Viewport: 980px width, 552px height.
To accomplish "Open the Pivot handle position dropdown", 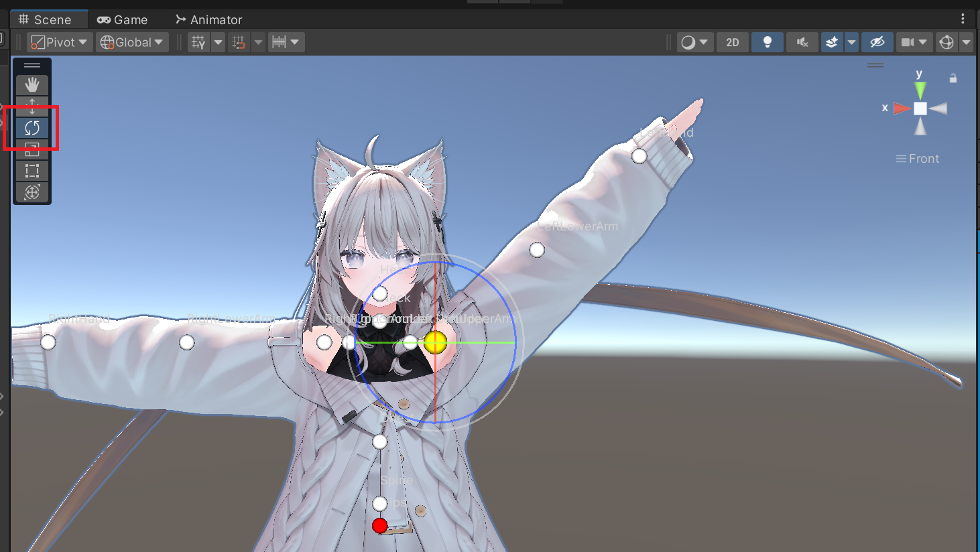I will pyautogui.click(x=60, y=42).
